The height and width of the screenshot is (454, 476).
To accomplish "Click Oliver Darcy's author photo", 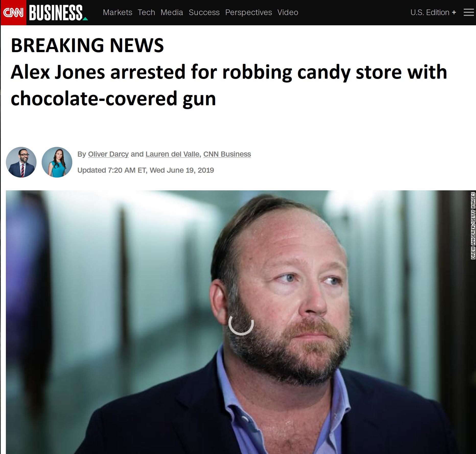I will (21, 162).
